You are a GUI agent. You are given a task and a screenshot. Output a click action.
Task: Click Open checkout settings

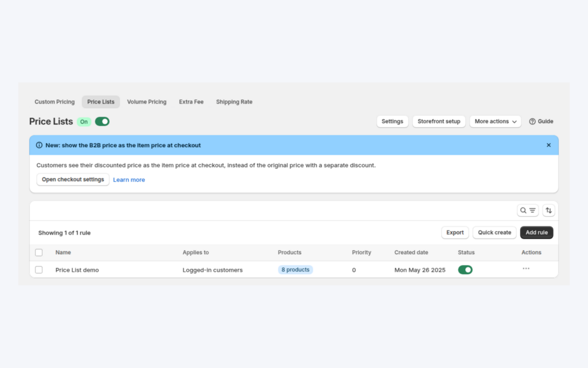73,179
